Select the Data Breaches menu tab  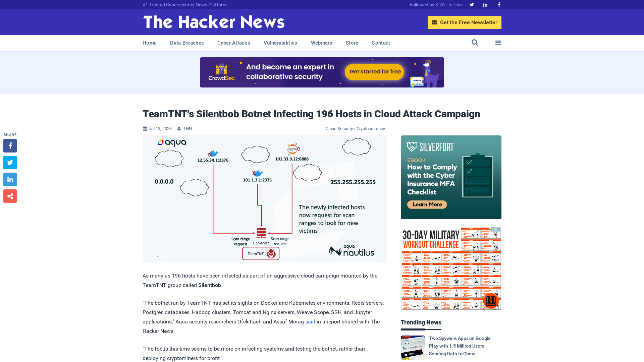pos(186,43)
